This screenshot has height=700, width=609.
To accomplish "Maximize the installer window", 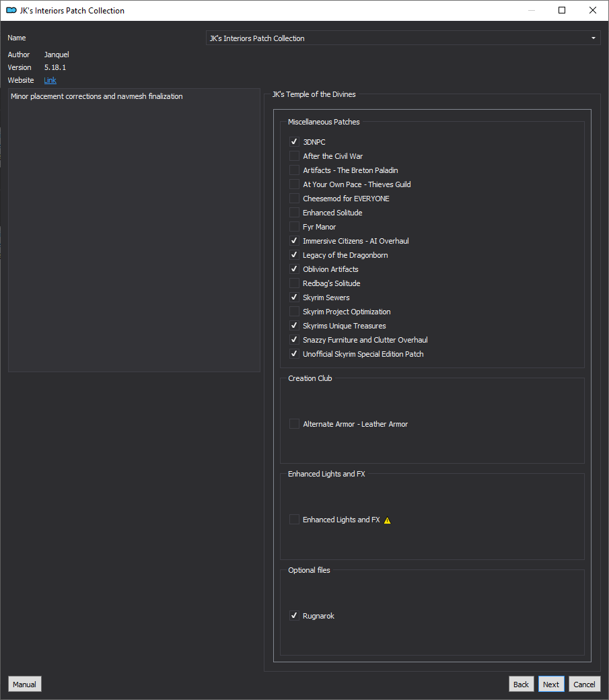I will [562, 10].
